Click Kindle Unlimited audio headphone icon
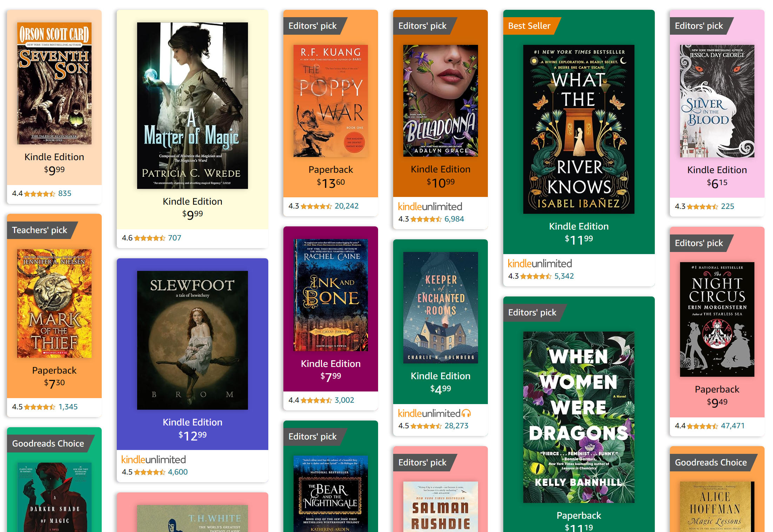 466,414
